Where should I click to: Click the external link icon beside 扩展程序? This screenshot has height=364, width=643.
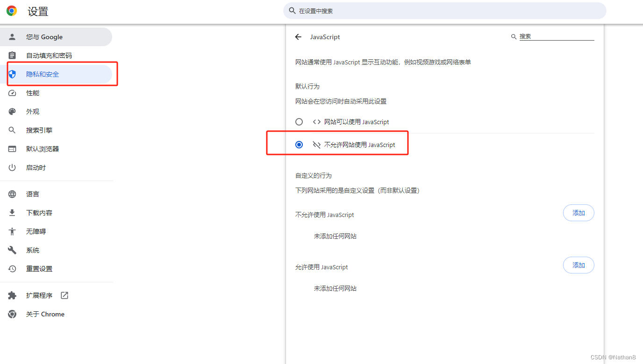pos(64,295)
